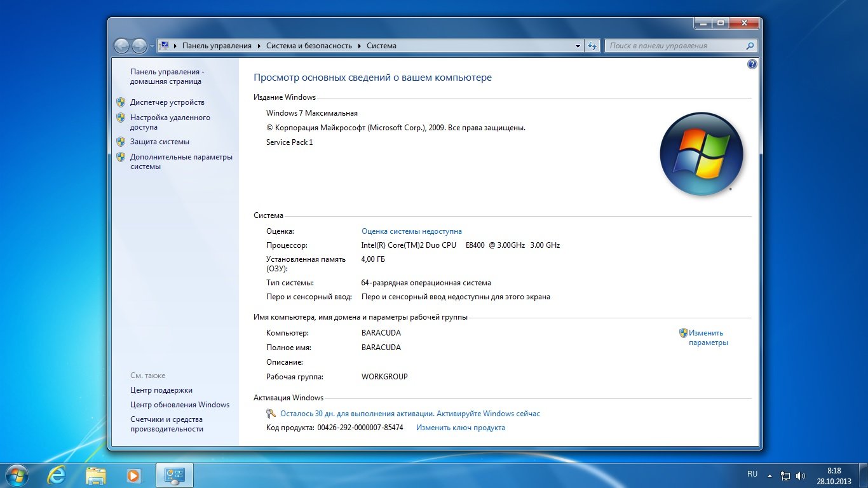Viewport: 868px width, 488px height.
Task: Select 'Панель управления' breadcrumb in address bar
Action: (x=217, y=46)
